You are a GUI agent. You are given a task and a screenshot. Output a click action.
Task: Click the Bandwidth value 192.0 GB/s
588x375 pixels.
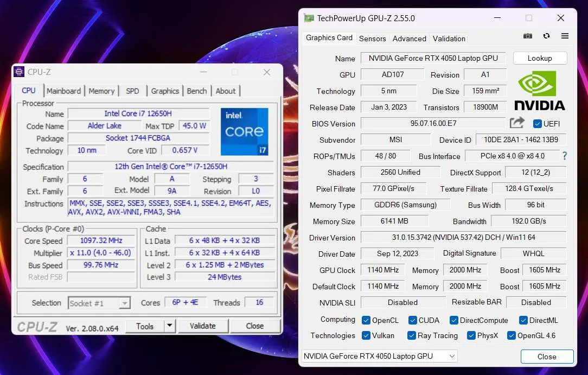click(x=529, y=221)
